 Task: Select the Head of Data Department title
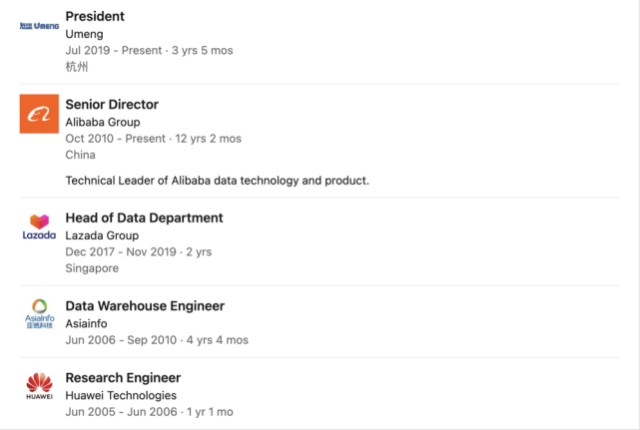coord(144,218)
